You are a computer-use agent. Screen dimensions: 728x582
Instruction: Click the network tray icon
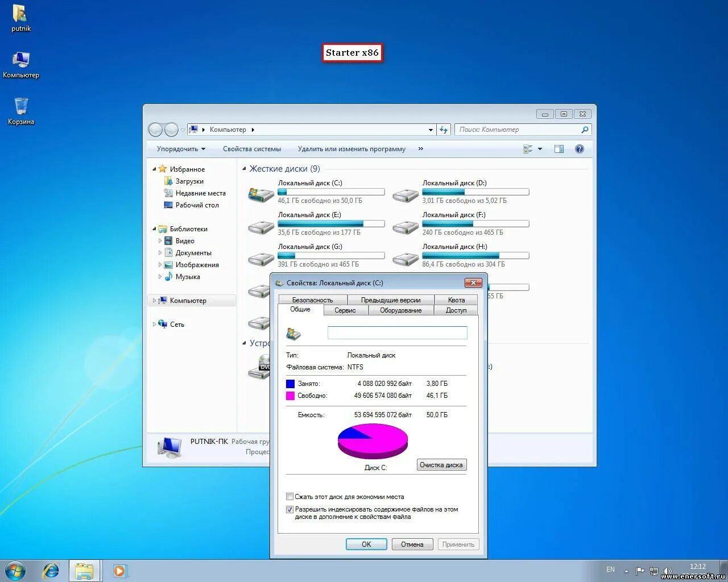[654, 571]
